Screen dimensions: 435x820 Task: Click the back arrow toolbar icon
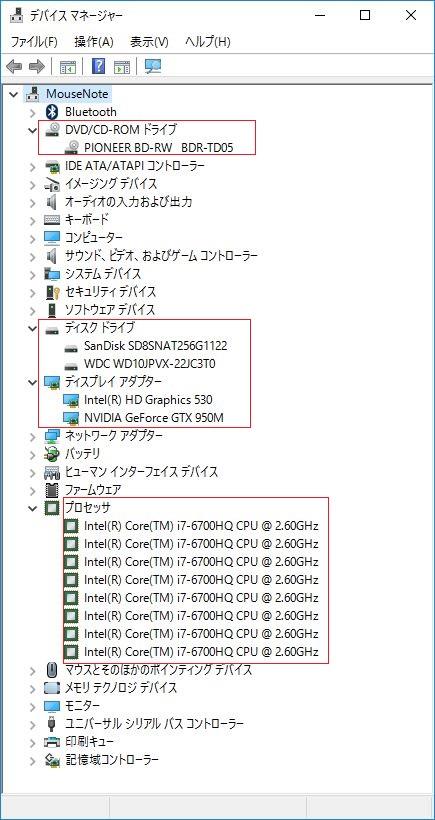coord(14,66)
